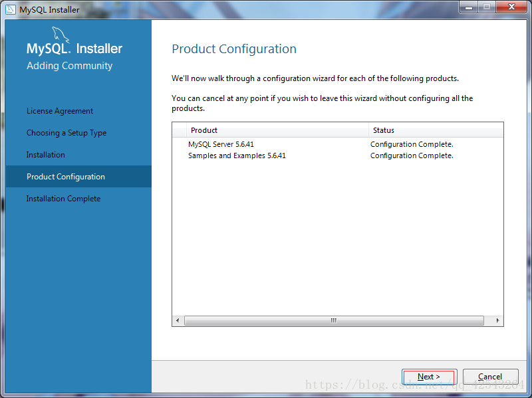
Task: Select MySQL Server 5.6.41 row
Action: pyautogui.click(x=338, y=144)
